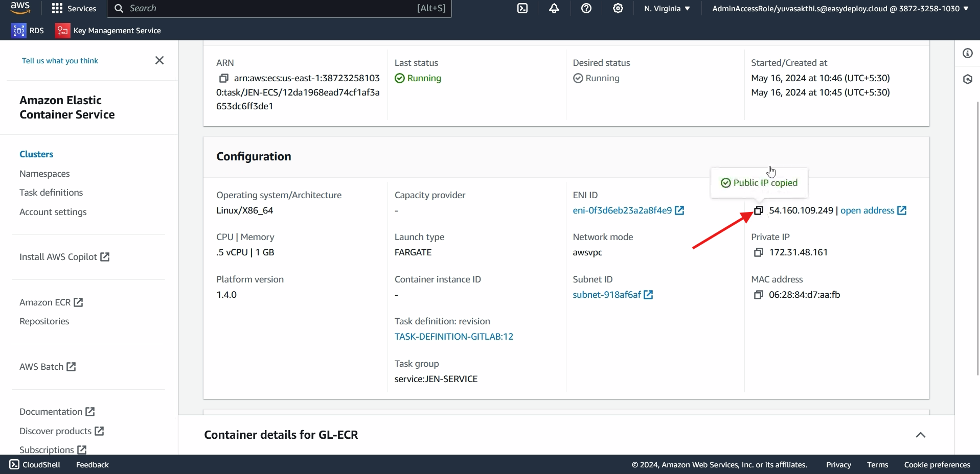Click the Amazon Elastic Container Service title
This screenshot has height=474, width=980.
67,107
